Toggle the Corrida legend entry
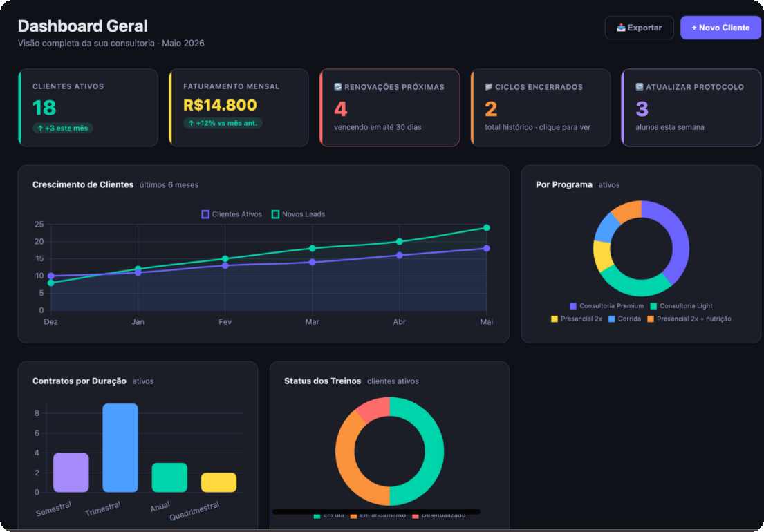Screen dimensions: 764x532 tap(624, 319)
